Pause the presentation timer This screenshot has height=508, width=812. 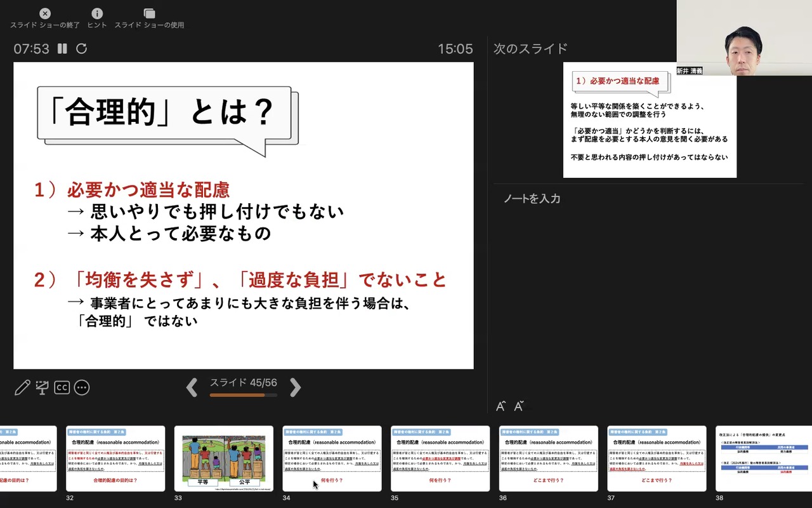pyautogui.click(x=62, y=49)
